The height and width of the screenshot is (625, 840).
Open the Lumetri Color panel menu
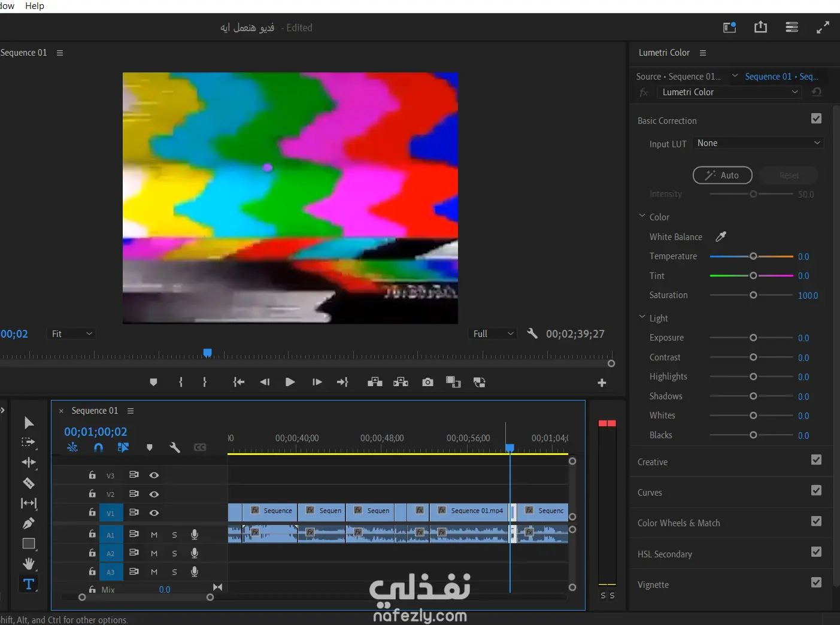[x=703, y=53]
